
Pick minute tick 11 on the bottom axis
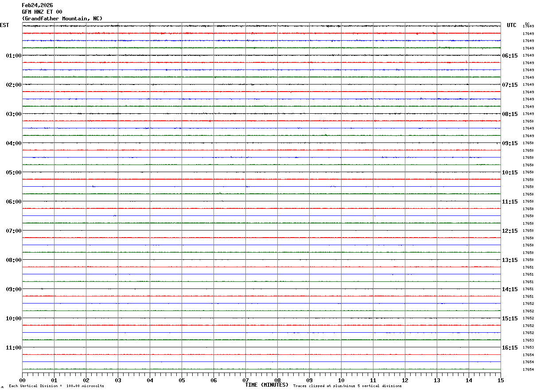tap(373, 380)
